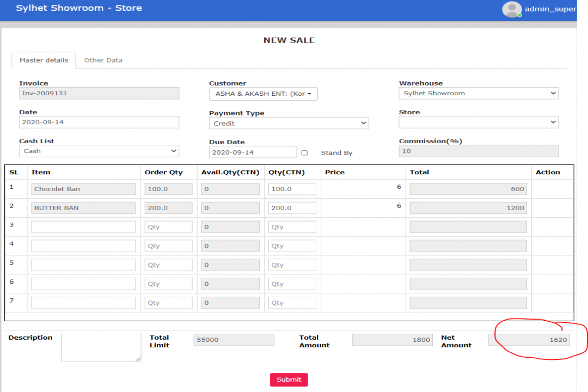Switch to the Other Data tab
This screenshot has height=392, width=588.
click(x=103, y=60)
